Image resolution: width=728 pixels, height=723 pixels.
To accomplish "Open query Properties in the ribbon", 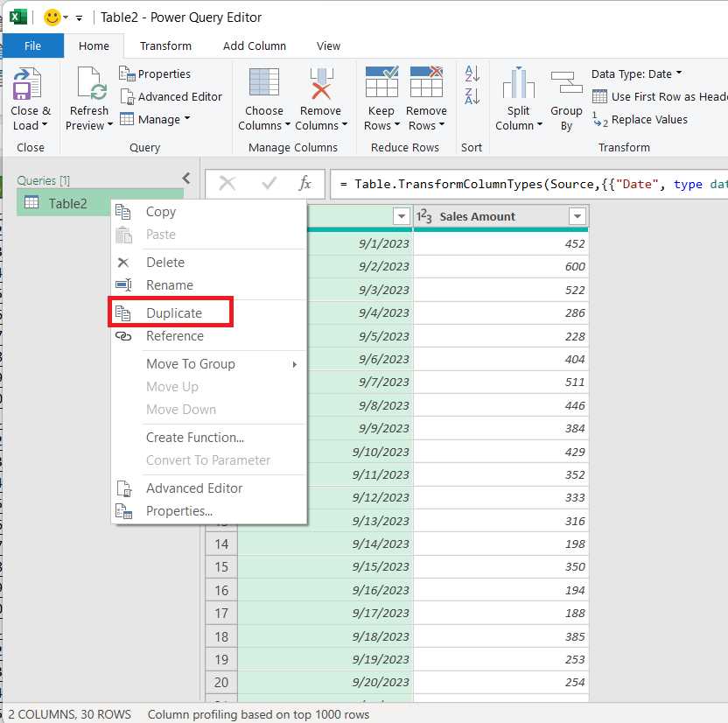I will 155,74.
